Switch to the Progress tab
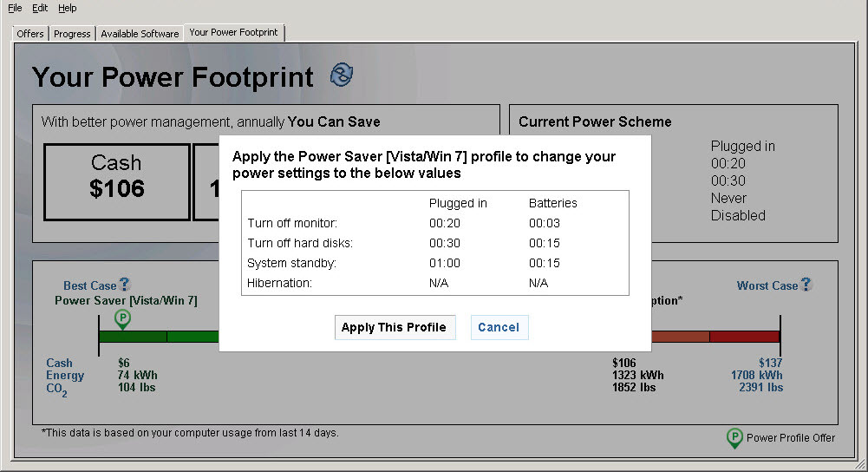 [72, 34]
